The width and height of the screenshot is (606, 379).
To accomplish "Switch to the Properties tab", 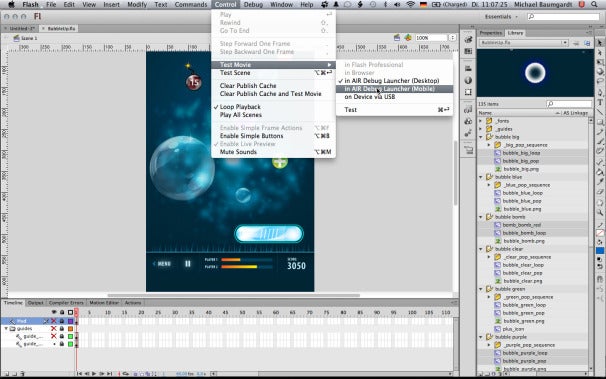I will [490, 33].
